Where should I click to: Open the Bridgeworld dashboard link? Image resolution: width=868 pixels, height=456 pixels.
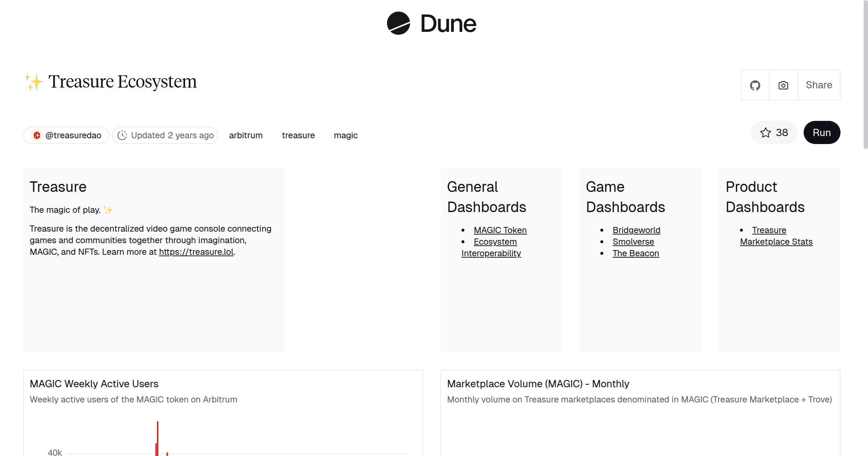[636, 230]
